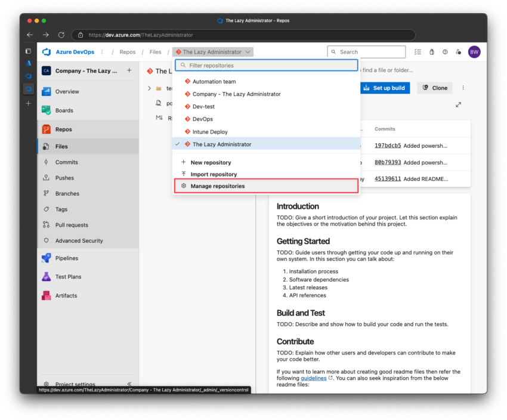The height and width of the screenshot is (420, 507).
Task: Click the Set up build button
Action: (x=385, y=88)
